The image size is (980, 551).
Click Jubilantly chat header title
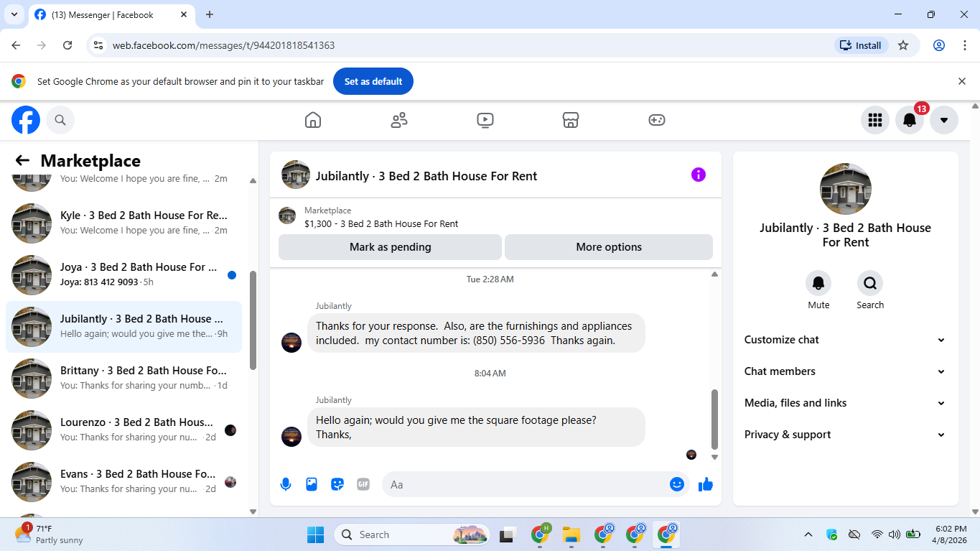tap(426, 176)
